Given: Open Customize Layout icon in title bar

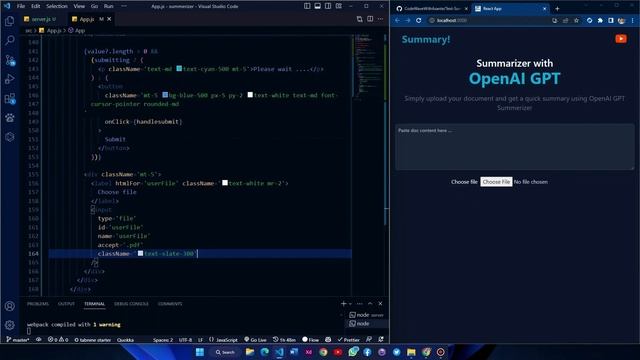Looking at the screenshot, I should pyautogui.click(x=339, y=6).
